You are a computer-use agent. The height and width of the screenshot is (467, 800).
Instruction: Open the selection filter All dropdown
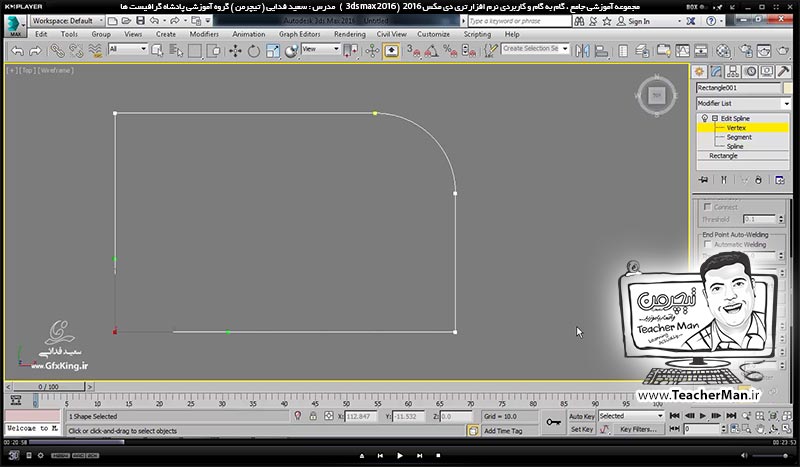(x=128, y=49)
